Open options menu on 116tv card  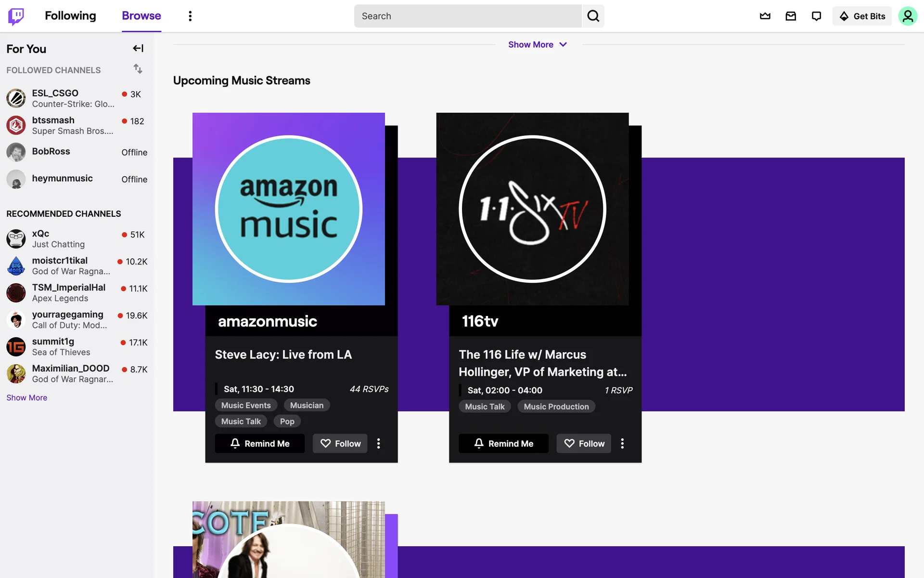(x=622, y=443)
